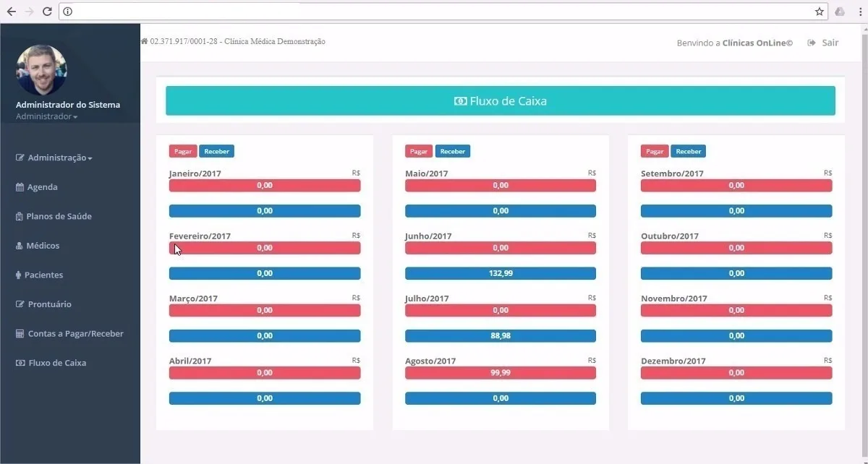Click the money icon in Fluxo de Caixa header
Viewport: 868px width, 464px height.
pyautogui.click(x=460, y=101)
